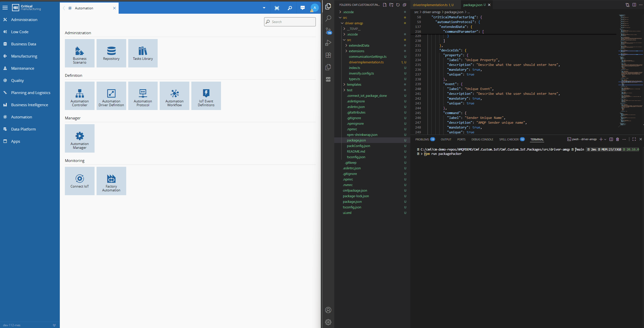Toggle maximize terminal panel size
Screen dimensions: 644x328
pos(634,139)
